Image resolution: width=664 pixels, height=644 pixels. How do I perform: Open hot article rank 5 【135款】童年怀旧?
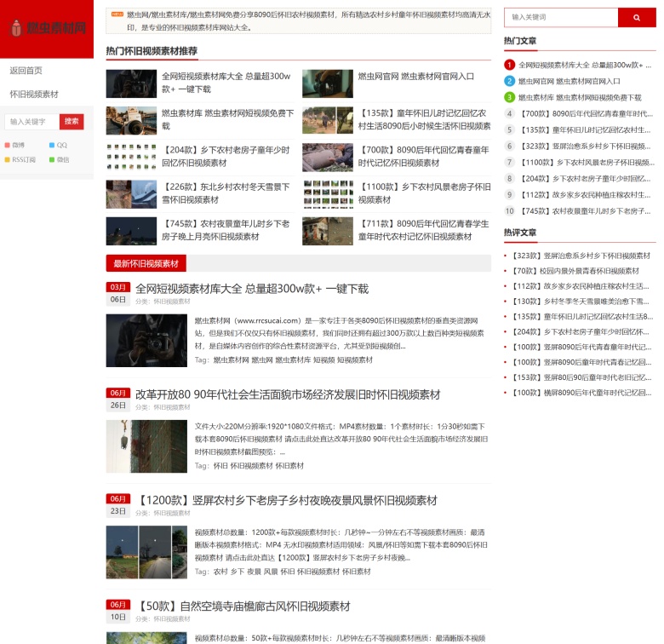[x=585, y=129]
